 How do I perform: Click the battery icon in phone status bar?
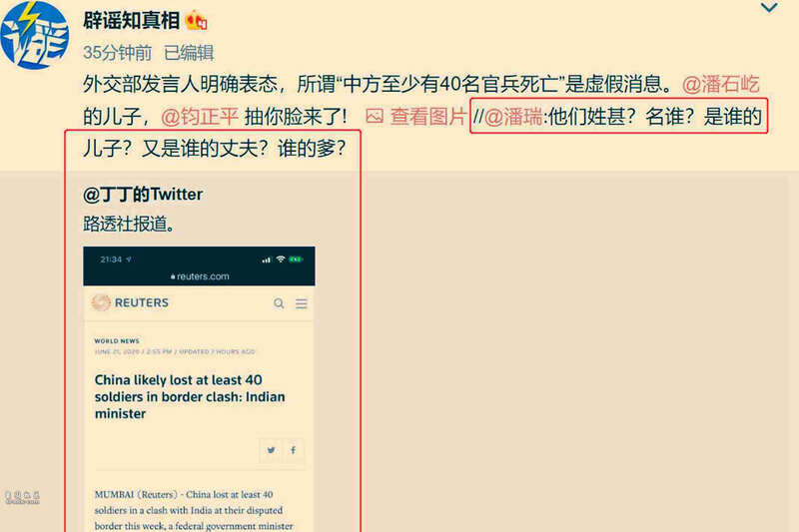point(296,260)
